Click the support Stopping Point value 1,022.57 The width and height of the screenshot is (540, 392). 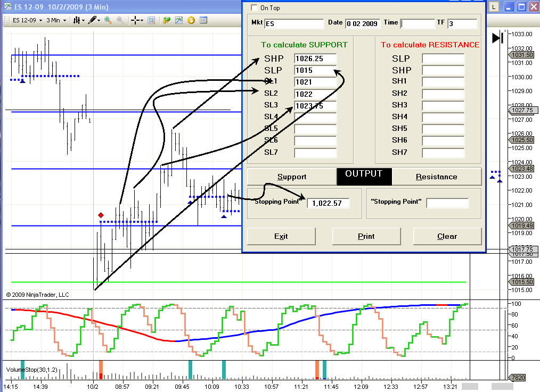click(x=328, y=203)
